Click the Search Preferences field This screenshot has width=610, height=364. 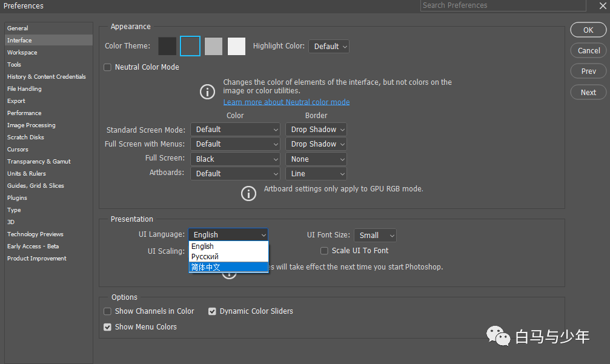[503, 5]
